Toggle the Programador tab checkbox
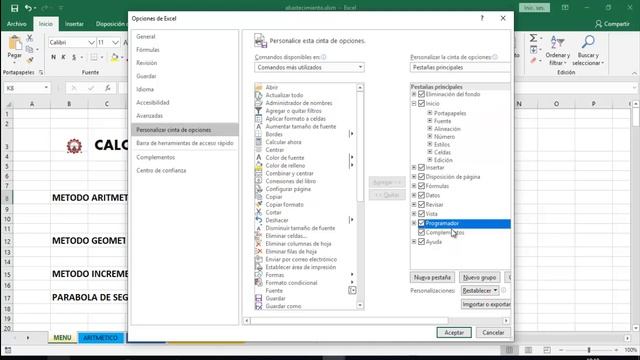Screen dimensions: 640x360 (x=422, y=223)
